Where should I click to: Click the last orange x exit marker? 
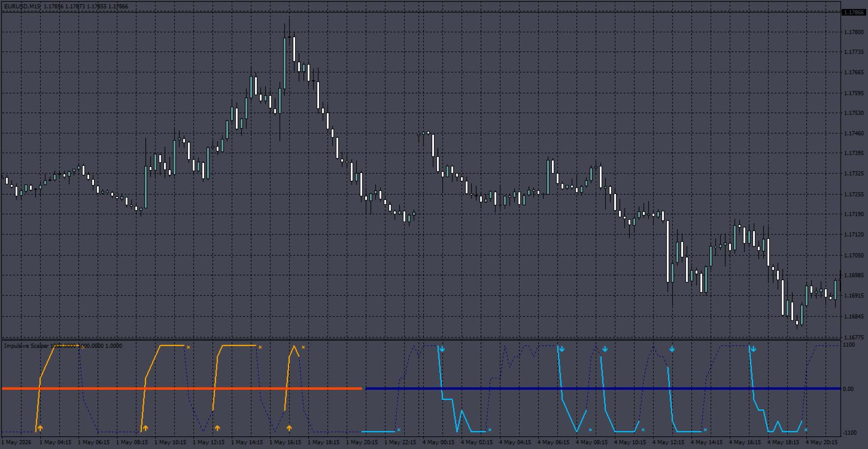point(303,347)
